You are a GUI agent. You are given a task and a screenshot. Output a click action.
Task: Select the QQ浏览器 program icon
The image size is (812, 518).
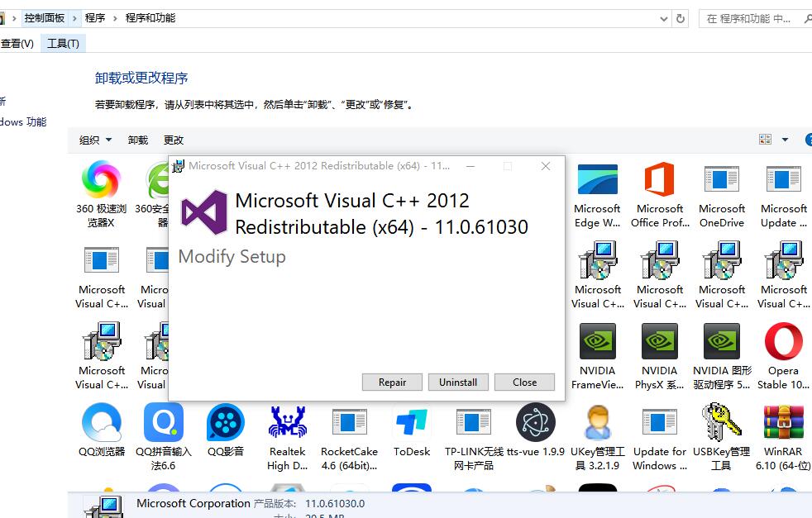point(102,423)
